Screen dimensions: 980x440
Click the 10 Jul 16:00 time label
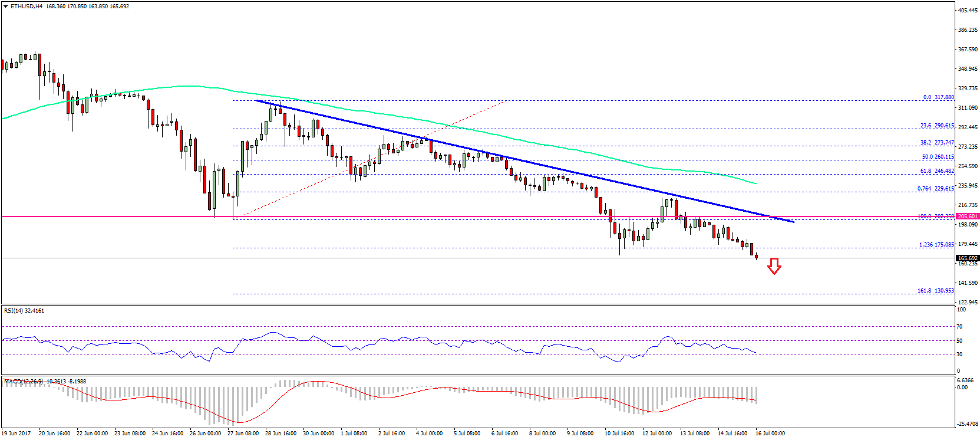click(x=619, y=434)
